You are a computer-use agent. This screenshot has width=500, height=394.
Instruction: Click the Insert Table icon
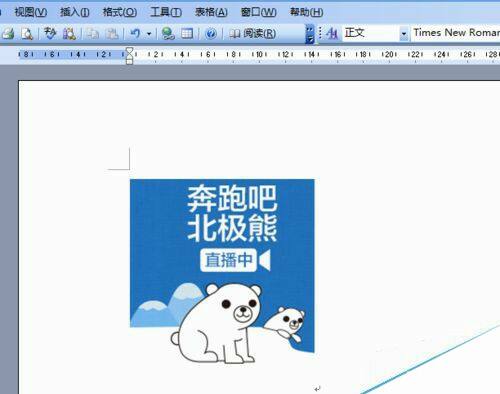pyautogui.click(x=187, y=33)
